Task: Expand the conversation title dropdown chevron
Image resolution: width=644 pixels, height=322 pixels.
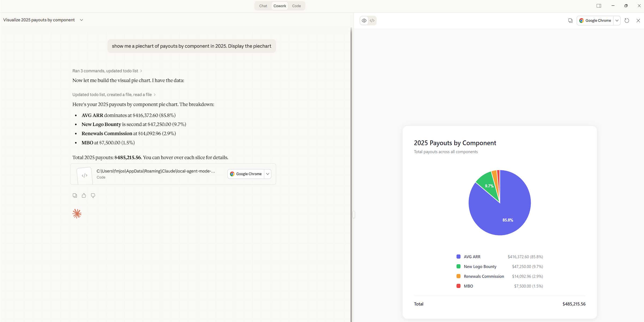Action: pyautogui.click(x=81, y=20)
